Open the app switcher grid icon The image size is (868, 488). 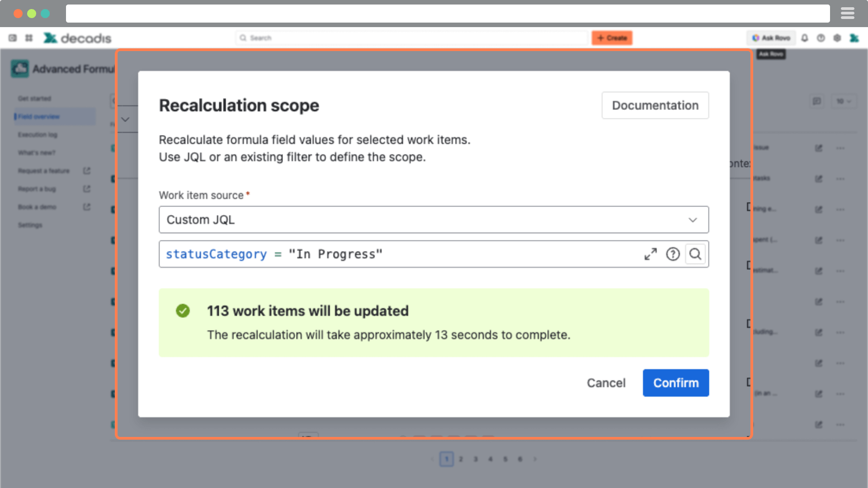click(x=29, y=38)
